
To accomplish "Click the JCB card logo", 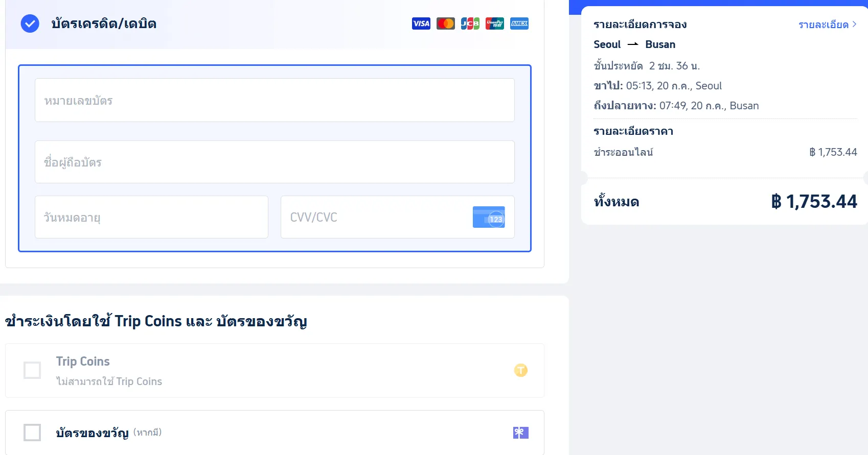I will click(470, 23).
